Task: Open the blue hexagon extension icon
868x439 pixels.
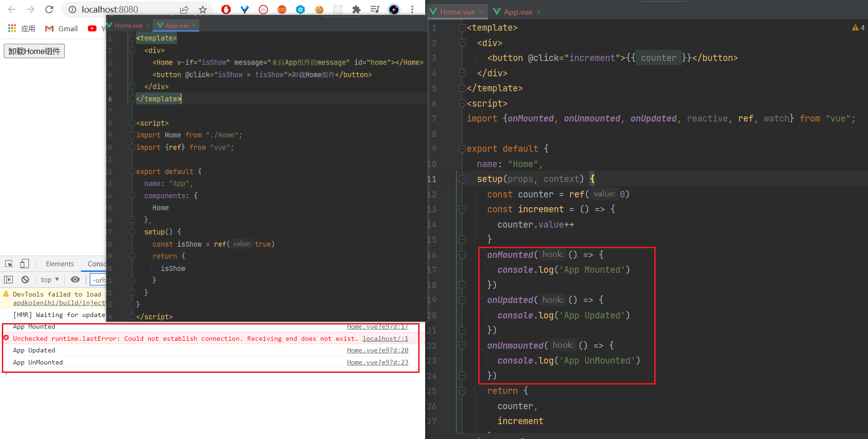Action: coord(301,9)
